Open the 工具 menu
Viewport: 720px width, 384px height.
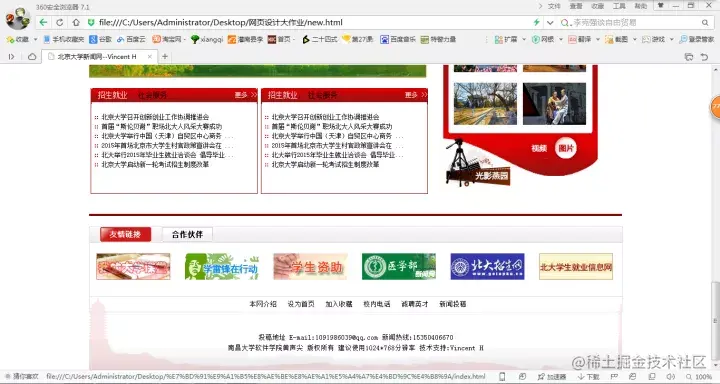(619, 6)
